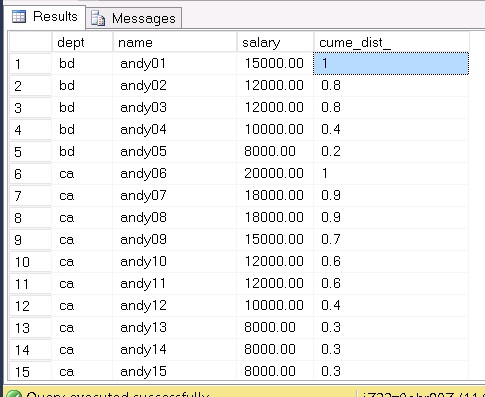Click the name cell andy14
485x397 pixels.
(x=175, y=349)
